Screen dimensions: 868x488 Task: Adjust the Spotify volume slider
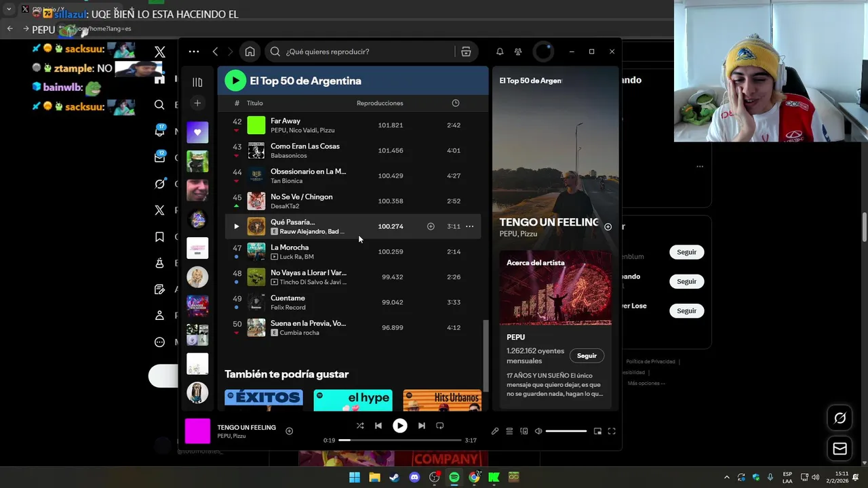pos(566,431)
